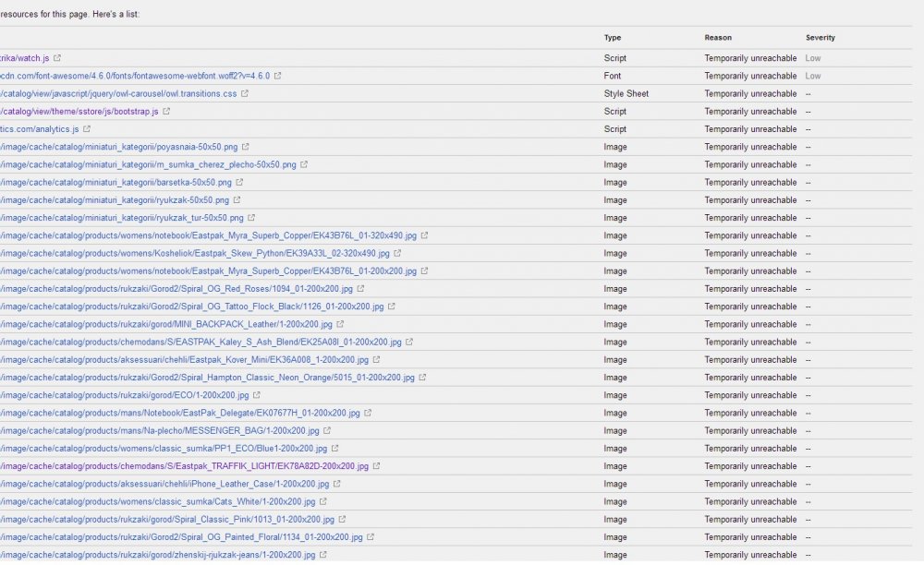Click external icon for Spiral_OG_Tattoo_Flock_Black image
The width and height of the screenshot is (924, 565).
tap(391, 307)
